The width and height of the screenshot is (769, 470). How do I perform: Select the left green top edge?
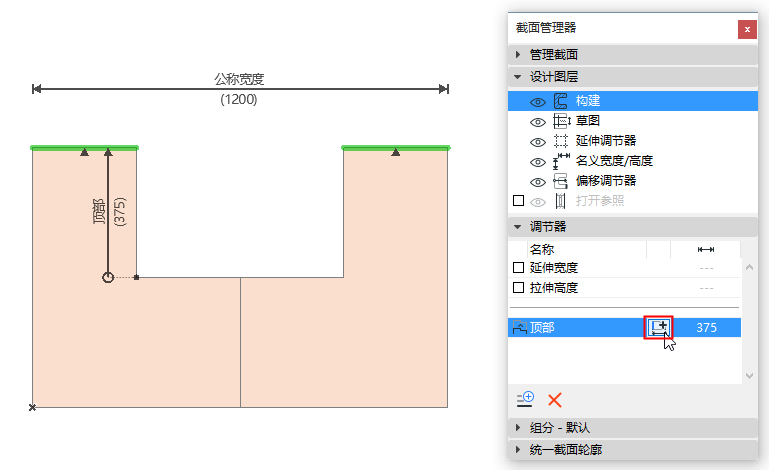84,147
